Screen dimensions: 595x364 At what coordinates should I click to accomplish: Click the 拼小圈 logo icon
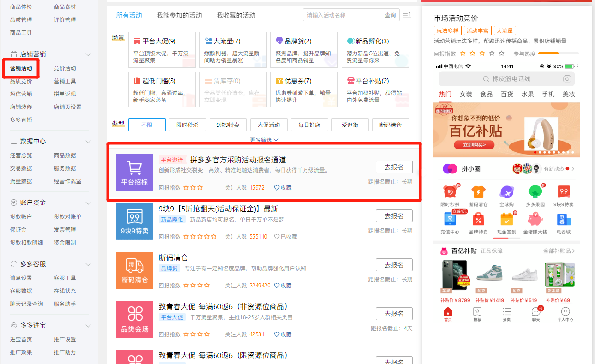(x=450, y=169)
